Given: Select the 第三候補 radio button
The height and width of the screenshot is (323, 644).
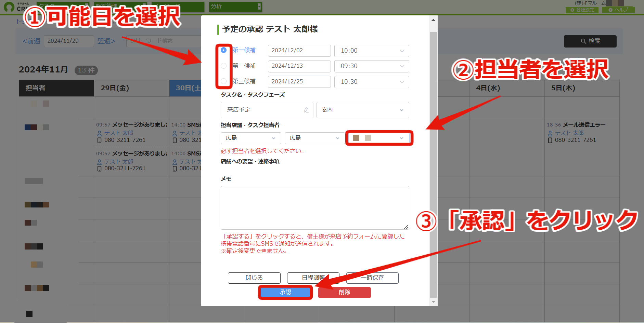Looking at the screenshot, I should pyautogui.click(x=223, y=81).
